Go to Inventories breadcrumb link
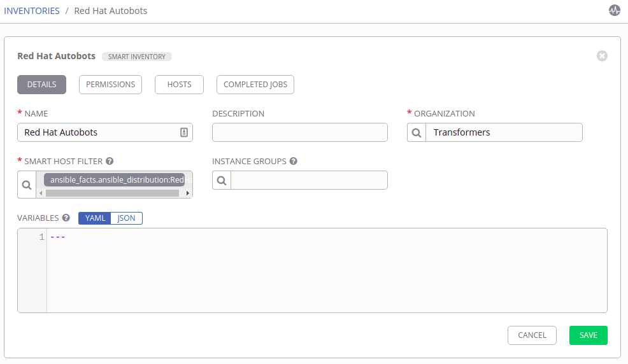Viewport: 628px width, 364px height. [32, 11]
